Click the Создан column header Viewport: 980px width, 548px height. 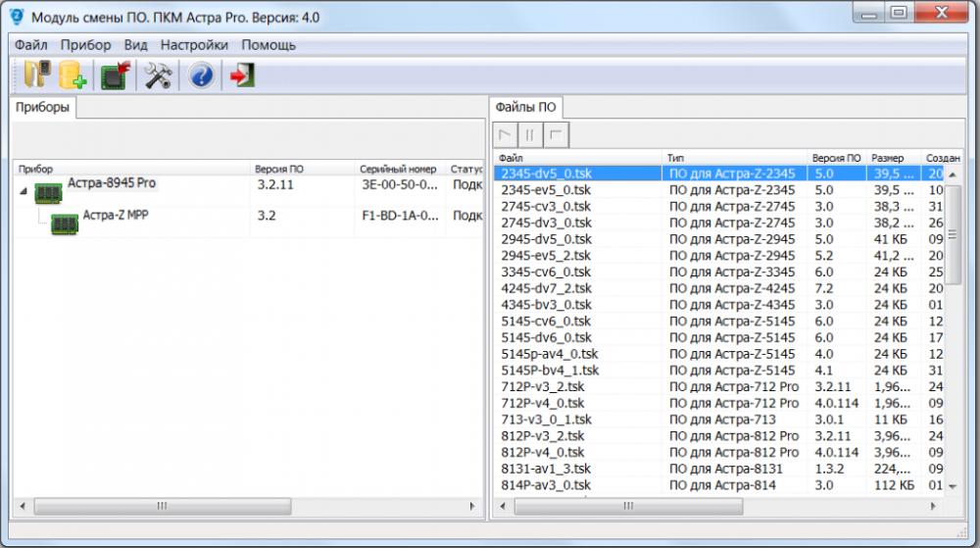[x=943, y=158]
